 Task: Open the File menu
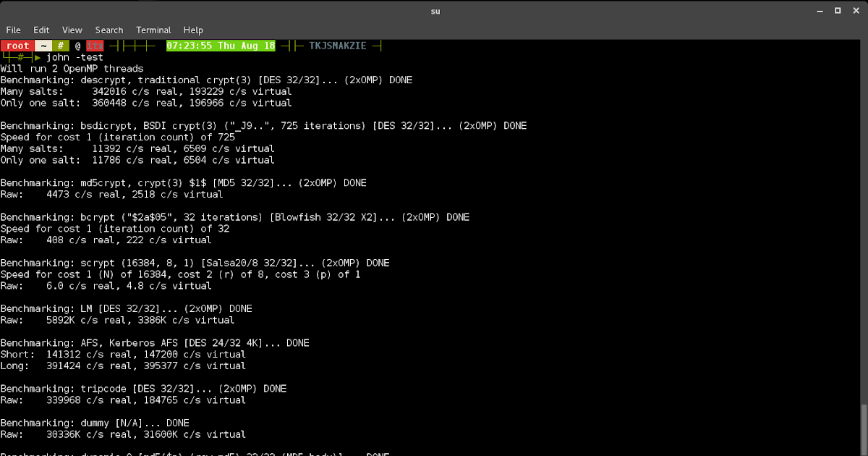click(x=14, y=30)
